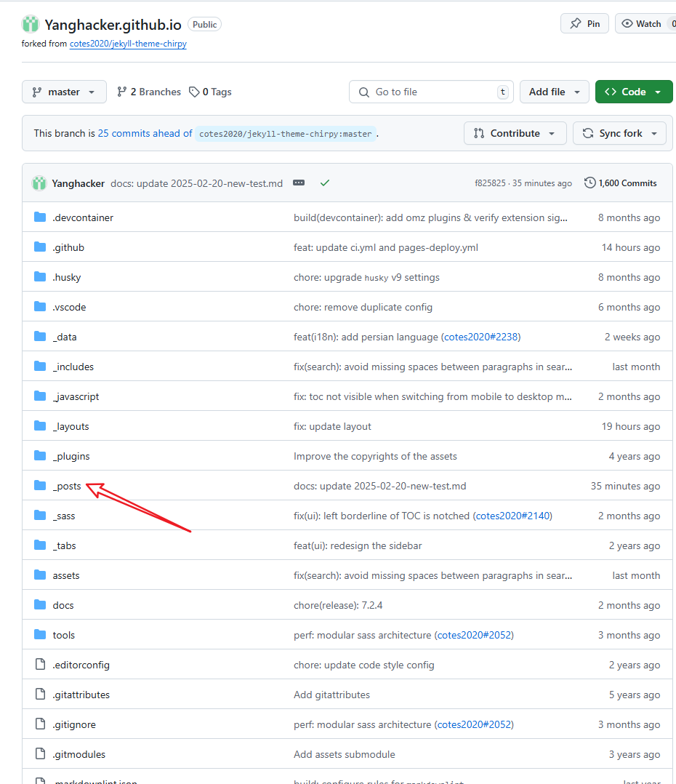The height and width of the screenshot is (784, 676).
Task: Open the Contribute dropdown
Action: [515, 134]
